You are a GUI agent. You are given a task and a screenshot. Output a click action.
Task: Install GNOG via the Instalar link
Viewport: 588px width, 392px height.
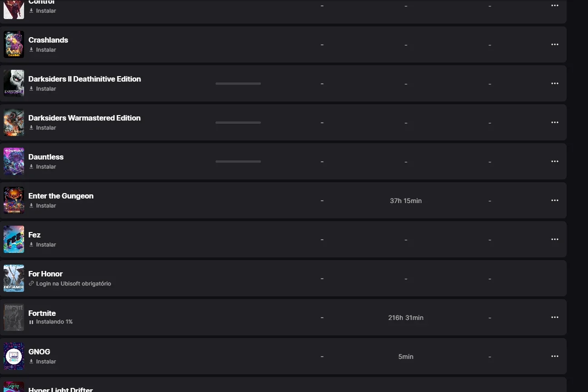point(42,362)
